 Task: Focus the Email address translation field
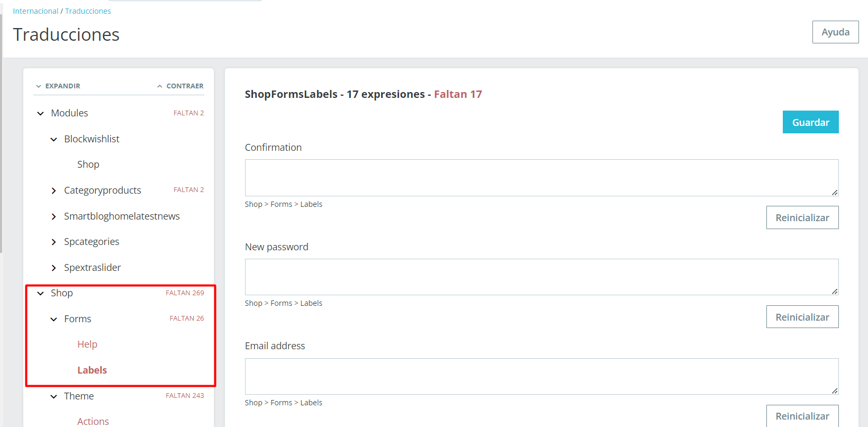tap(541, 376)
